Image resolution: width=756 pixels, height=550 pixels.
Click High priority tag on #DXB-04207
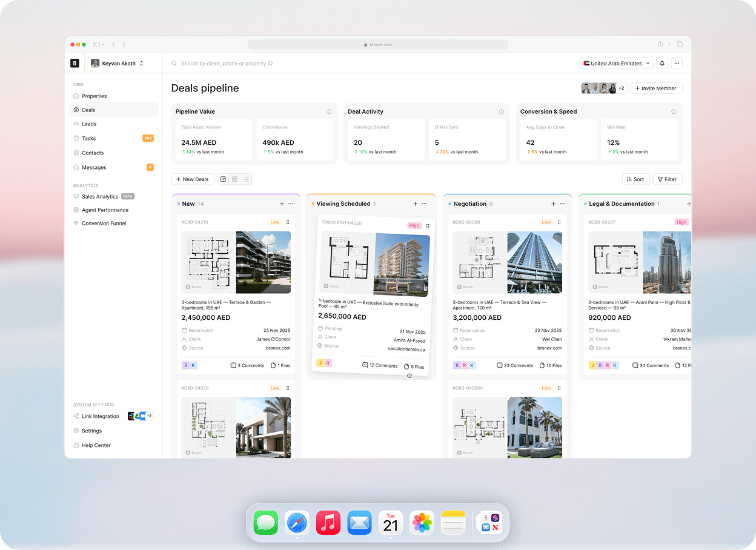(x=681, y=222)
